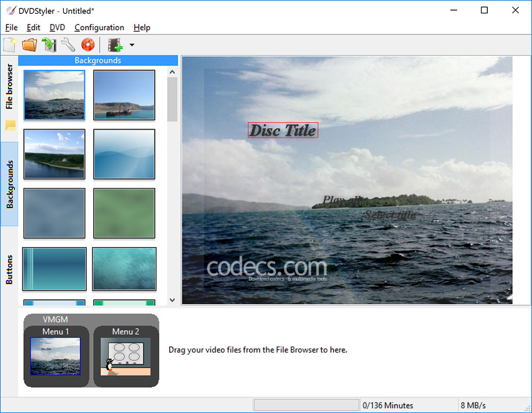Image resolution: width=532 pixels, height=413 pixels.
Task: Select the river with green hills background
Action: 54,154
